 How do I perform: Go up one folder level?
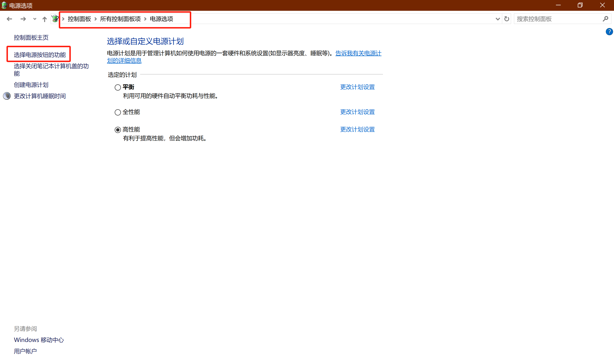point(44,19)
